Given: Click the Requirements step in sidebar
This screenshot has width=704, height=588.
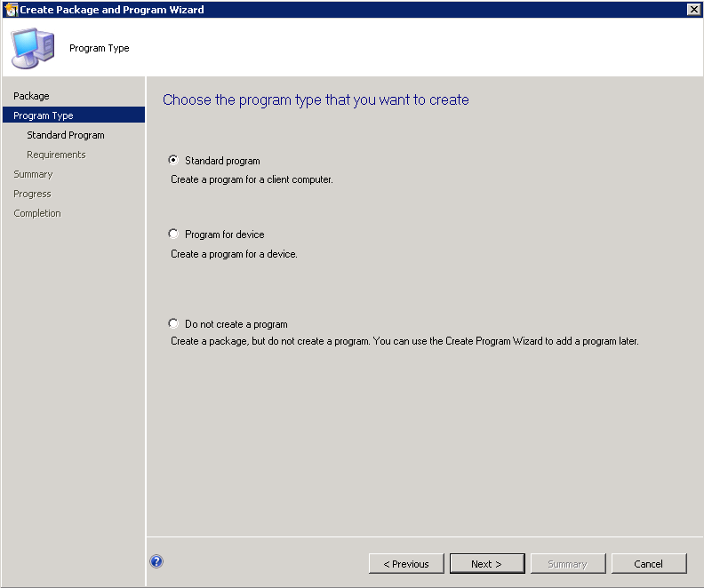Looking at the screenshot, I should pos(56,155).
